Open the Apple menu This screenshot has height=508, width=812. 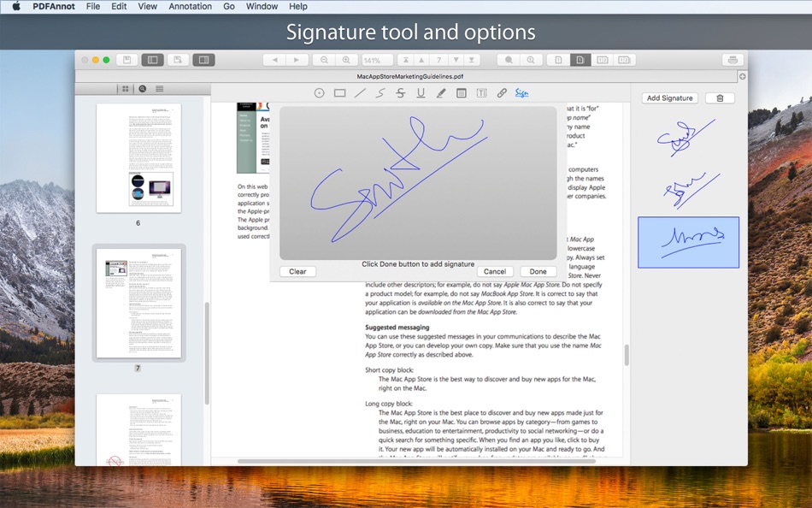point(16,6)
